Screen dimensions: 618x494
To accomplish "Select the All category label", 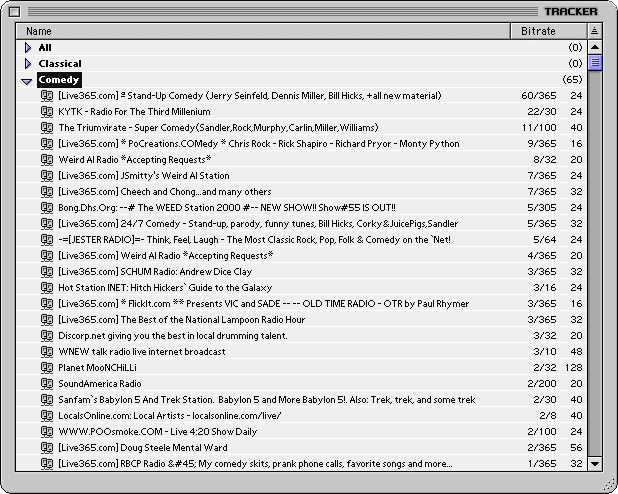I will pos(45,48).
